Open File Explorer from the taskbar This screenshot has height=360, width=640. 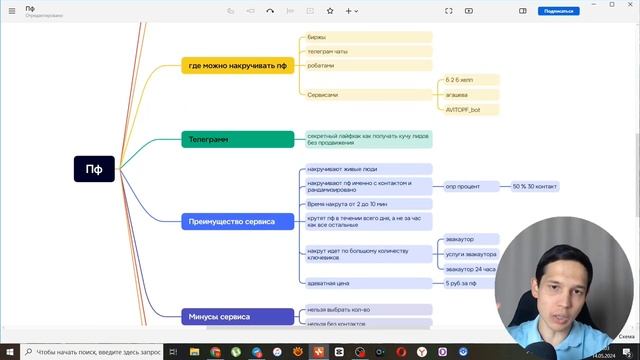click(195, 352)
